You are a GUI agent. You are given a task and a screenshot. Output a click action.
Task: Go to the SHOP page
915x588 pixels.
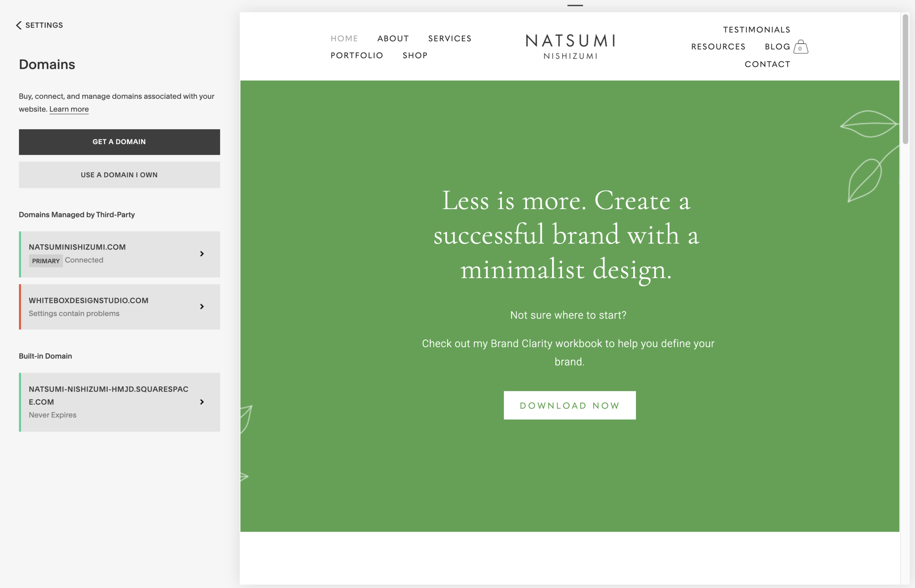click(415, 55)
